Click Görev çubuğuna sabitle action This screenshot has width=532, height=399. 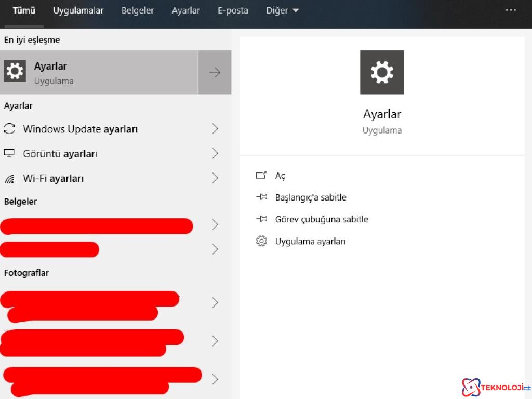321,219
